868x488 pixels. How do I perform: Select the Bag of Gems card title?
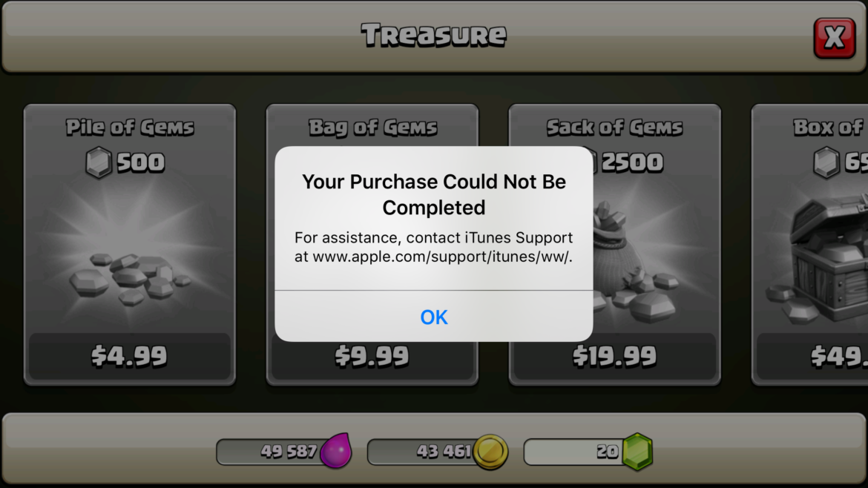click(372, 128)
